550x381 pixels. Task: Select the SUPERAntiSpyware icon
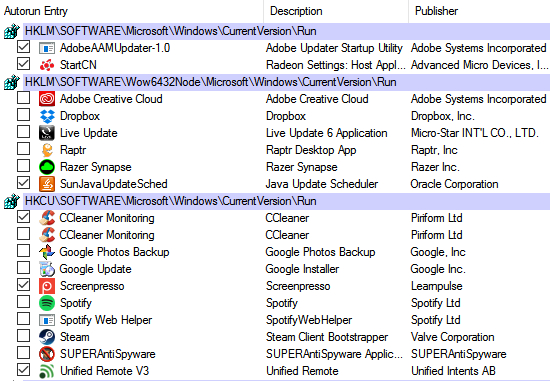(x=47, y=354)
